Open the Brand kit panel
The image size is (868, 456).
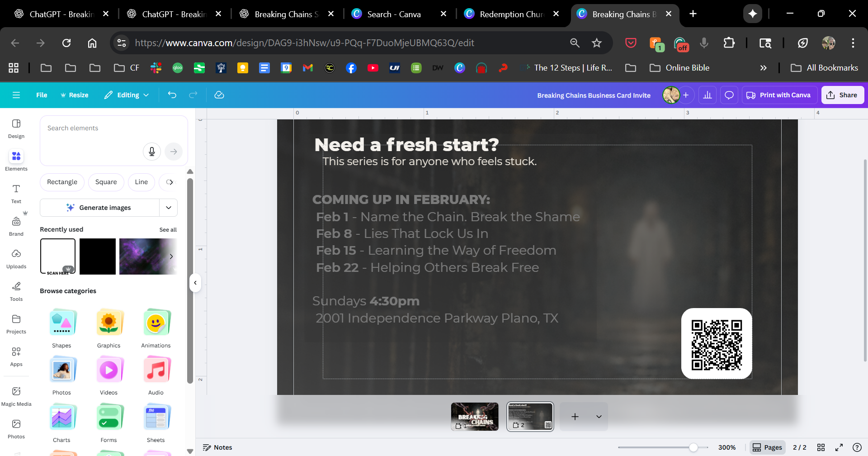pos(16,226)
